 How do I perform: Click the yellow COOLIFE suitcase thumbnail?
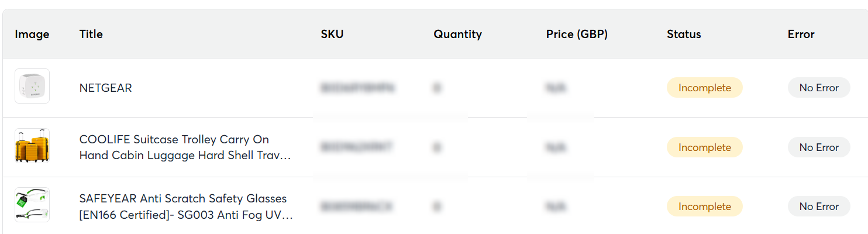tap(32, 146)
